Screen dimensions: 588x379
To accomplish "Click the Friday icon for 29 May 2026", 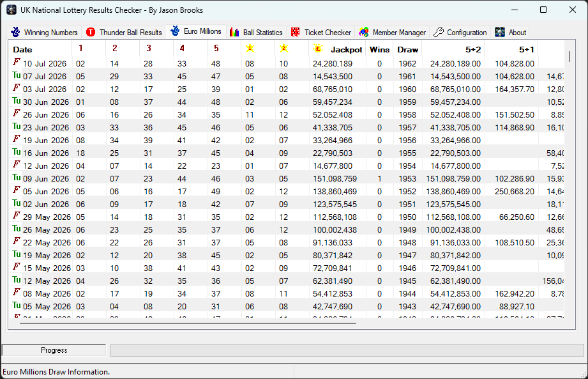I will pyautogui.click(x=17, y=215).
